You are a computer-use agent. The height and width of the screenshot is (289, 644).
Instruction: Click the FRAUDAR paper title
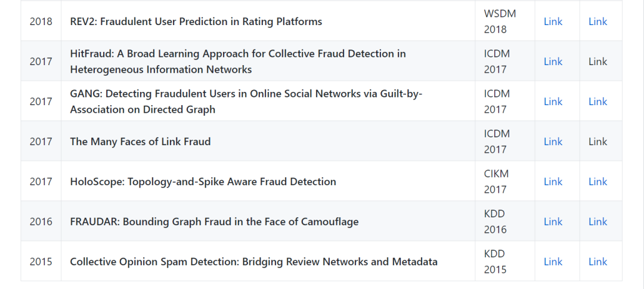click(214, 222)
